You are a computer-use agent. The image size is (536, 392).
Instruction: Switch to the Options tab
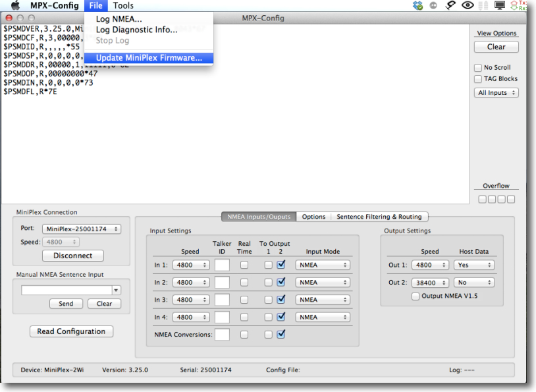[313, 217]
